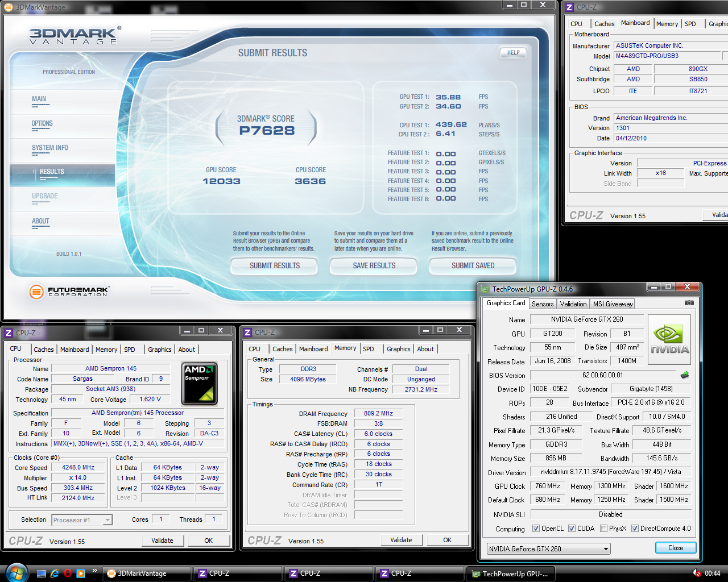Open System Info in the 3DMark sidebar
The width and height of the screenshot is (728, 582).
(x=50, y=148)
